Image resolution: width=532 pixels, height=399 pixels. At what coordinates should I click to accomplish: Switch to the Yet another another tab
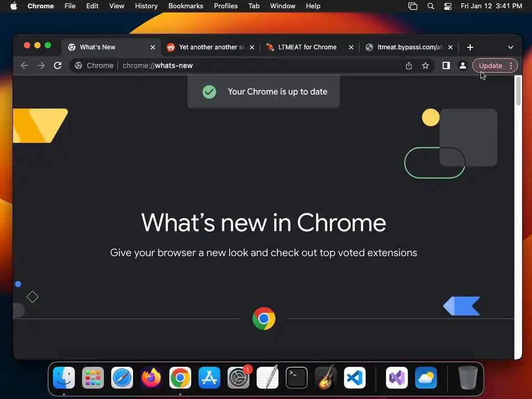pos(210,47)
